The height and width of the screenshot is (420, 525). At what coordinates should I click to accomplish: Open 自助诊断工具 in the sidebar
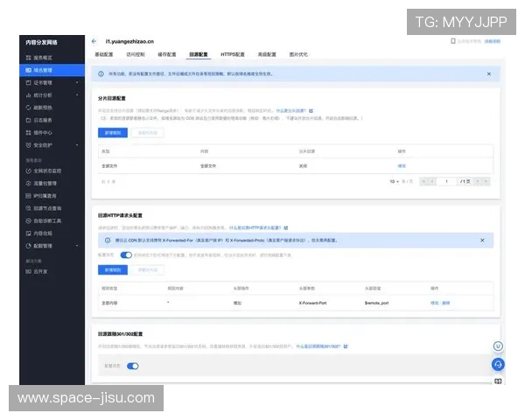coord(47,221)
